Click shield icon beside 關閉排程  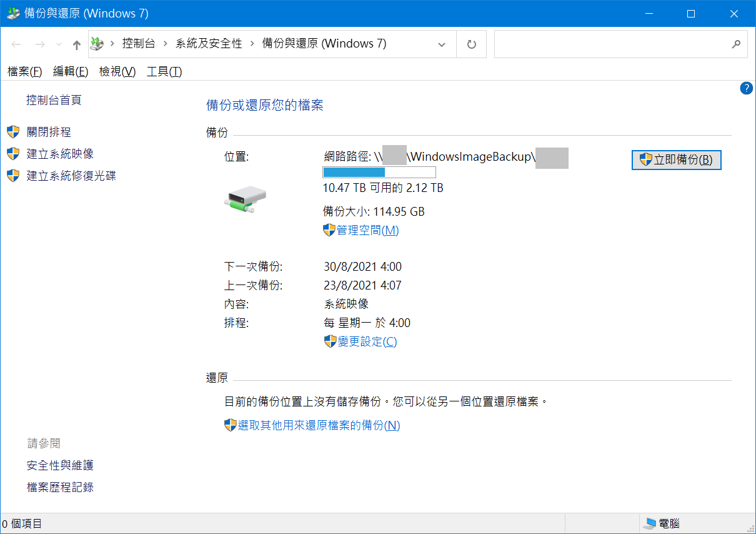pyautogui.click(x=13, y=132)
